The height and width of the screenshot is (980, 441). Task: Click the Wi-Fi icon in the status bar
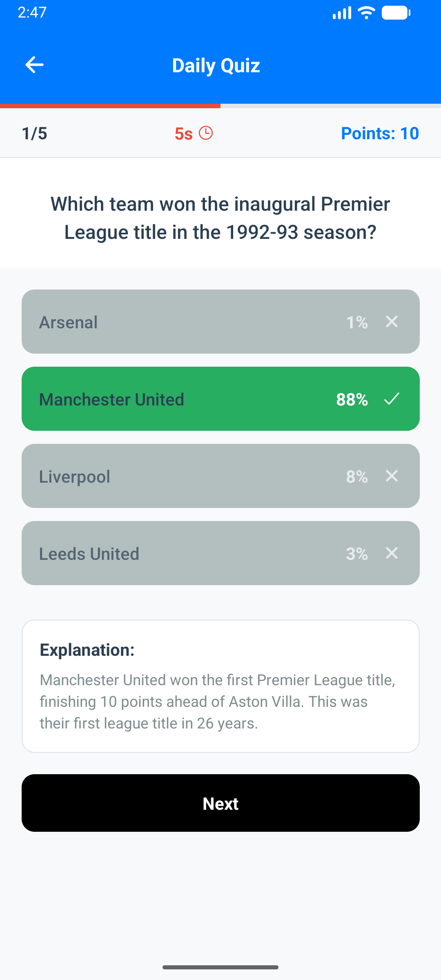(365, 12)
